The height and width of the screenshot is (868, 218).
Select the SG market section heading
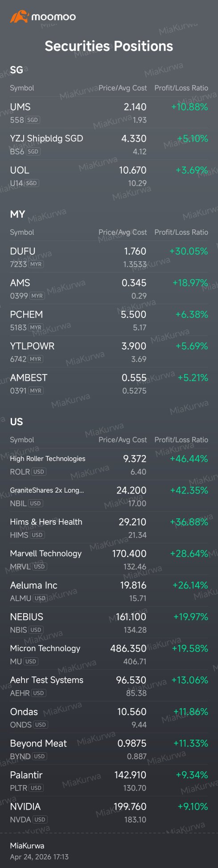[16, 70]
